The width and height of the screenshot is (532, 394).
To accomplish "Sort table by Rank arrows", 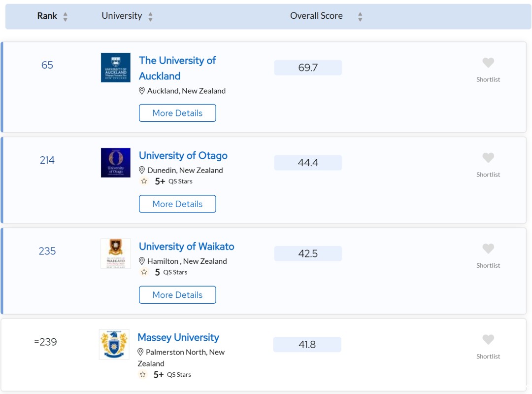I will (65, 17).
